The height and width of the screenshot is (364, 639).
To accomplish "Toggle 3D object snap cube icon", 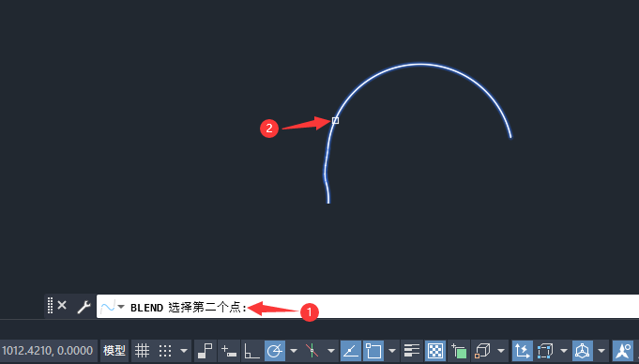I will (482, 351).
